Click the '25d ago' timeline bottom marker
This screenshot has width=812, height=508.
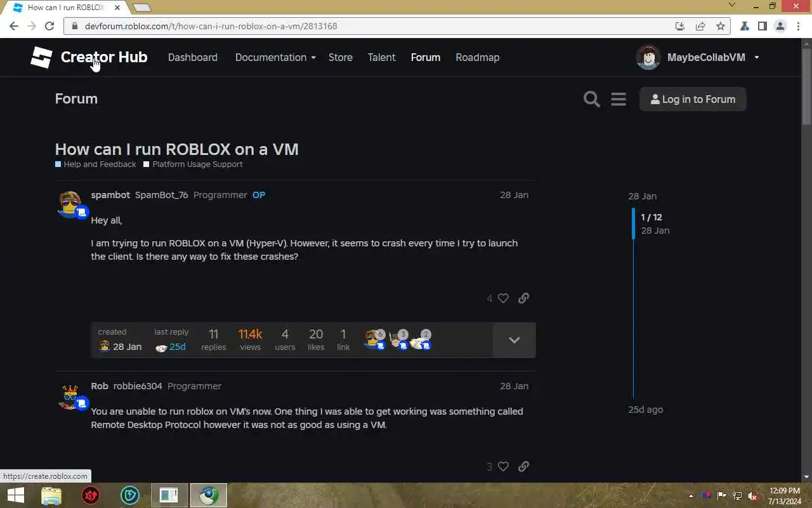646,410
